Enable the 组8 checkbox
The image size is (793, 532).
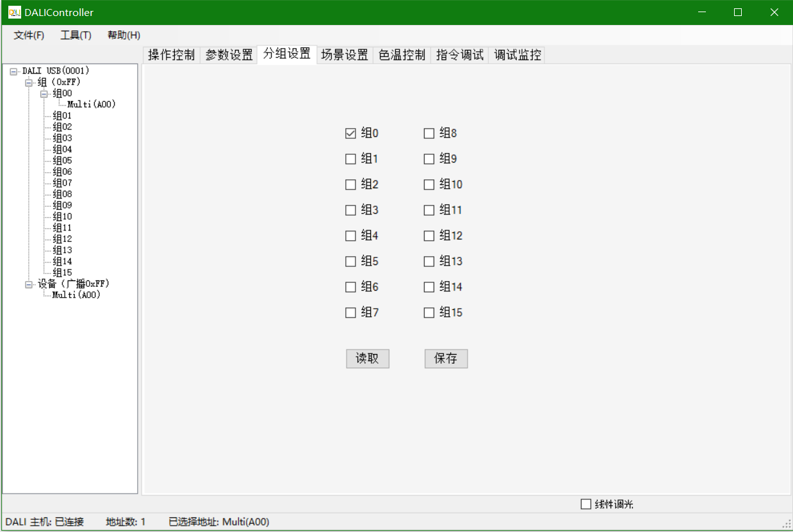pyautogui.click(x=429, y=133)
